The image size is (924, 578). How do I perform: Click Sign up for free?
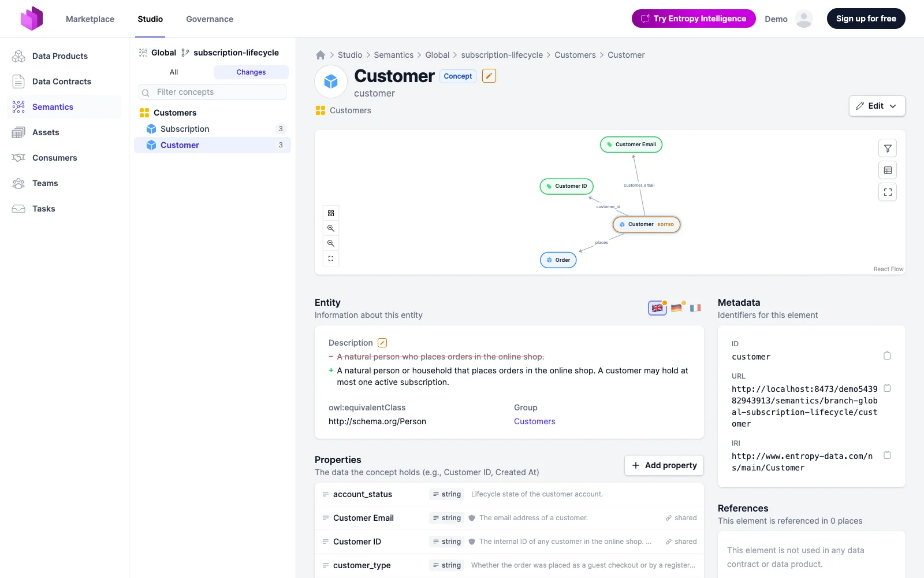[866, 18]
